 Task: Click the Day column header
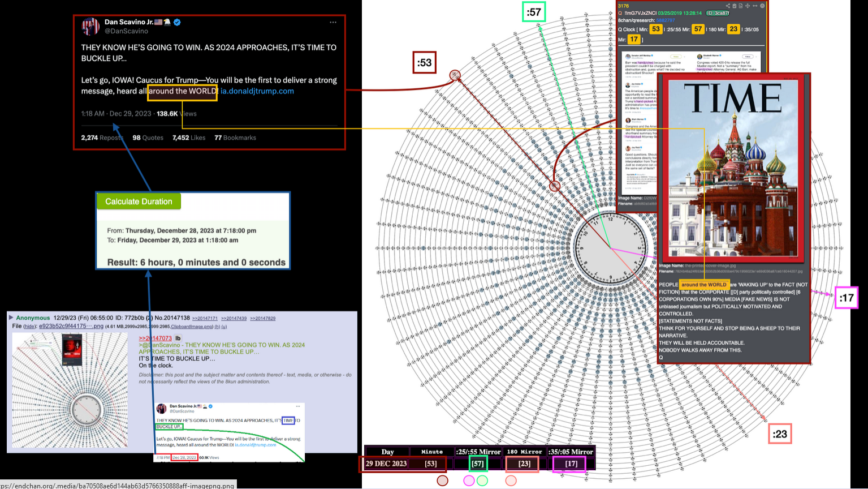[x=387, y=452]
